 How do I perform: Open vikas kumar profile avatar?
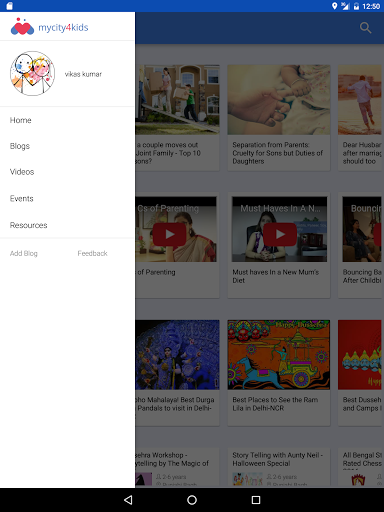[32, 73]
